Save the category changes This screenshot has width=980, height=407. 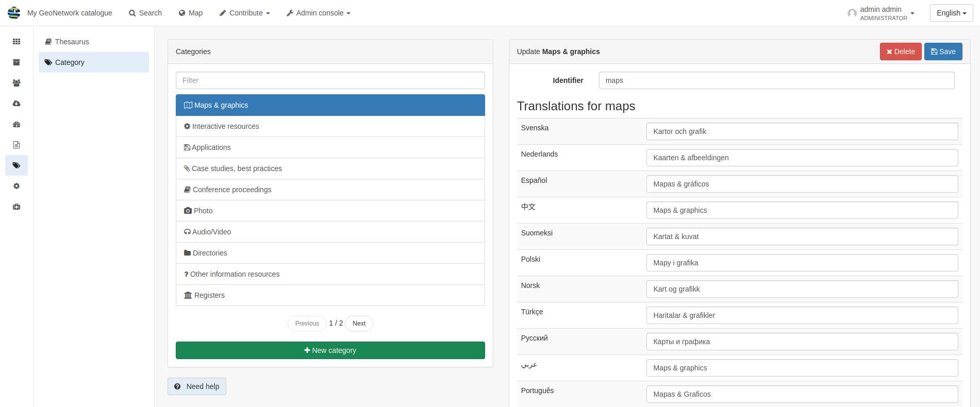coord(943,52)
